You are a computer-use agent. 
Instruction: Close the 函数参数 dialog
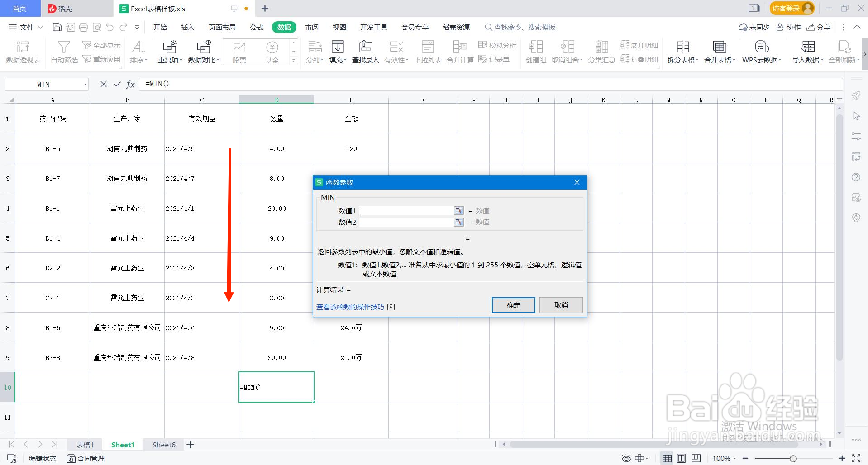[x=577, y=182]
